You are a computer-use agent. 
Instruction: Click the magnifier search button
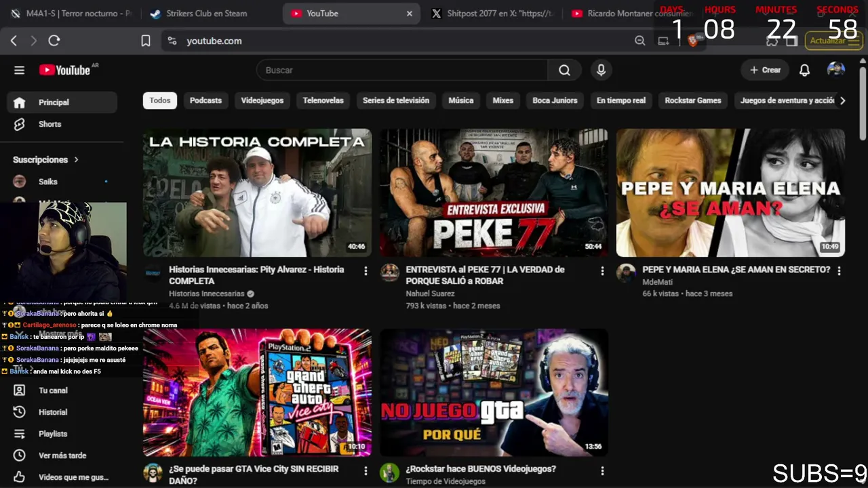564,70
